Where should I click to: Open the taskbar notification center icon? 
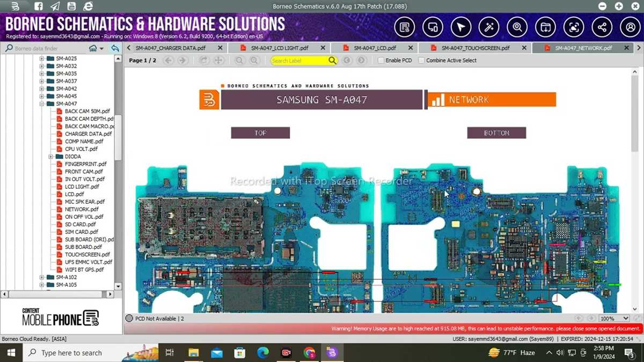pyautogui.click(x=630, y=352)
